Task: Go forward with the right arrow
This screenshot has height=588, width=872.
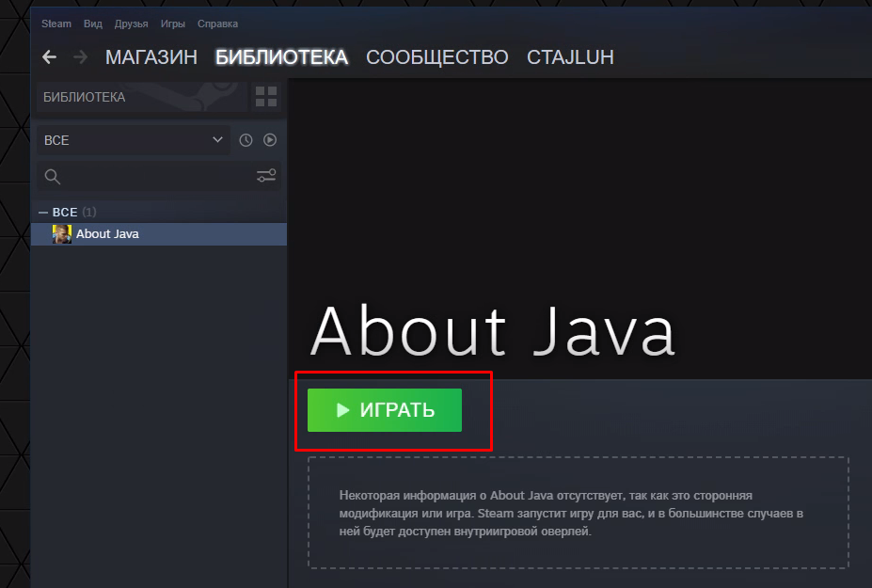Action: tap(81, 57)
